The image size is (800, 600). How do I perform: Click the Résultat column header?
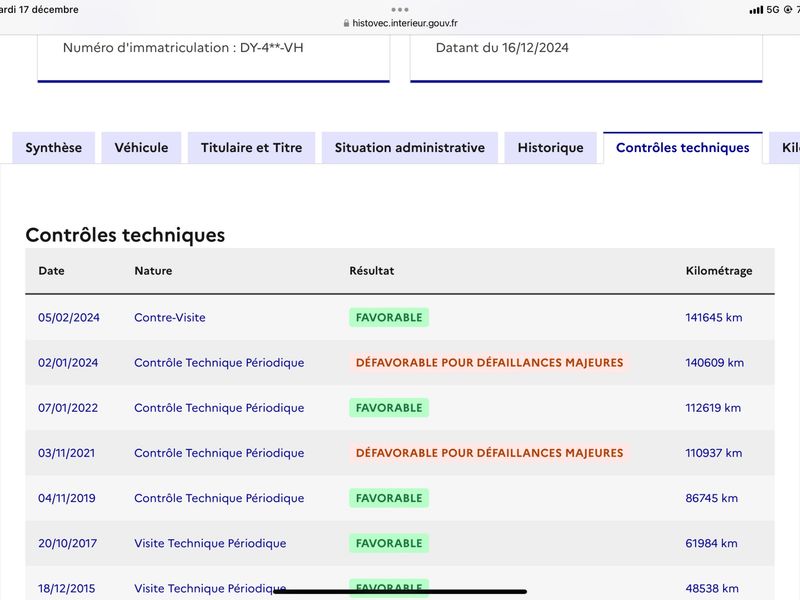coord(371,271)
